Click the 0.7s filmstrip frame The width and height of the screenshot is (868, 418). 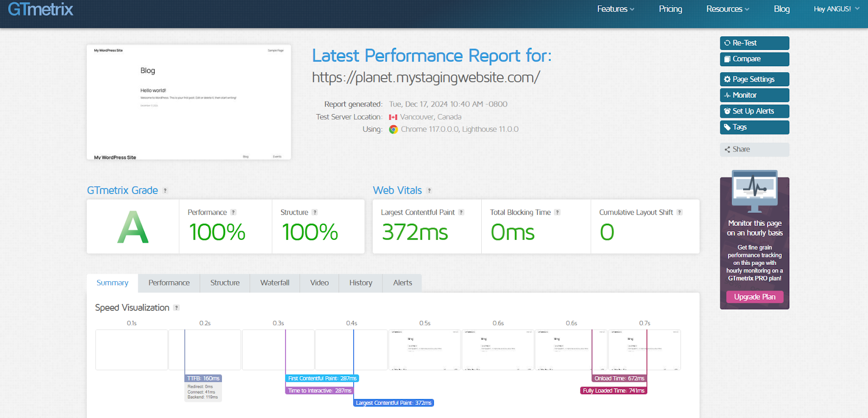pos(644,350)
